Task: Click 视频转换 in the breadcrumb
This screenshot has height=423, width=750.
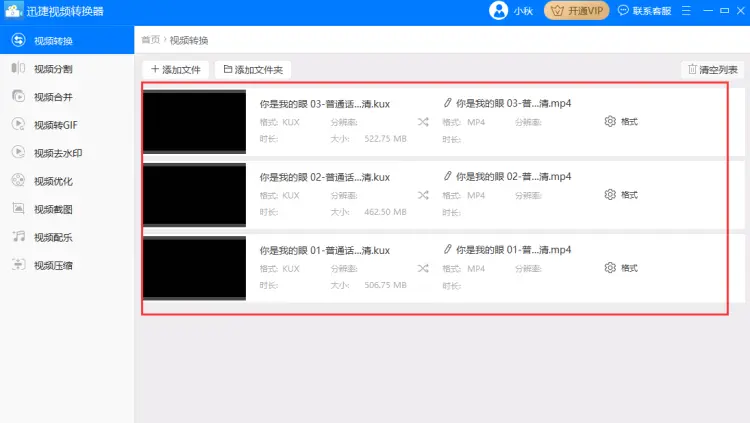Action: [189, 40]
